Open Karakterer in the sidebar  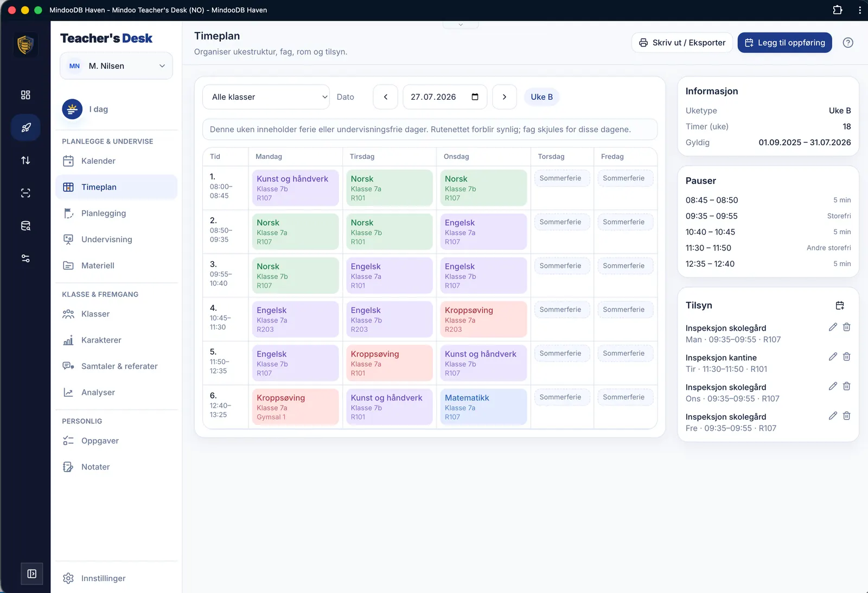tap(117, 340)
